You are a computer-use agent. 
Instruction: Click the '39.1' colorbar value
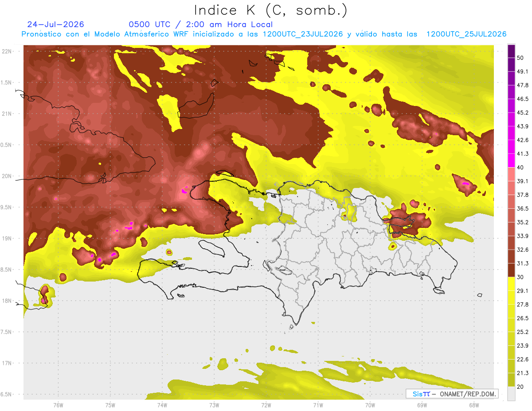pos(523,181)
